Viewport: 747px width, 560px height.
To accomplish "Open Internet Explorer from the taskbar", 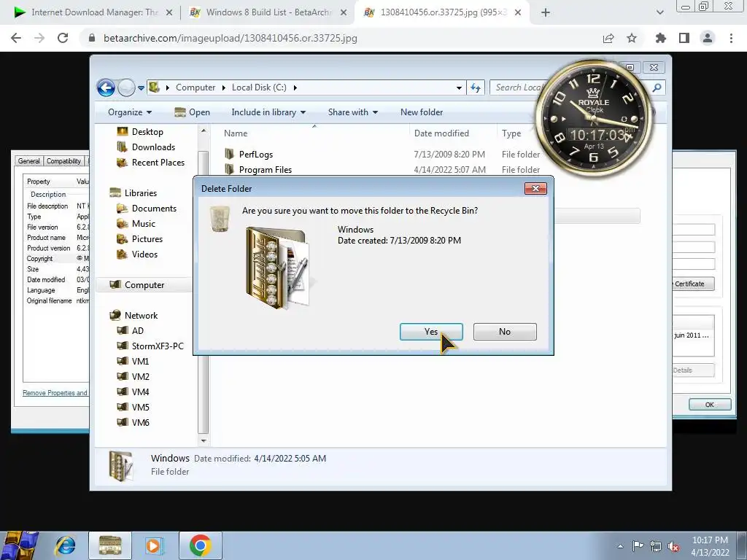I will point(65,545).
